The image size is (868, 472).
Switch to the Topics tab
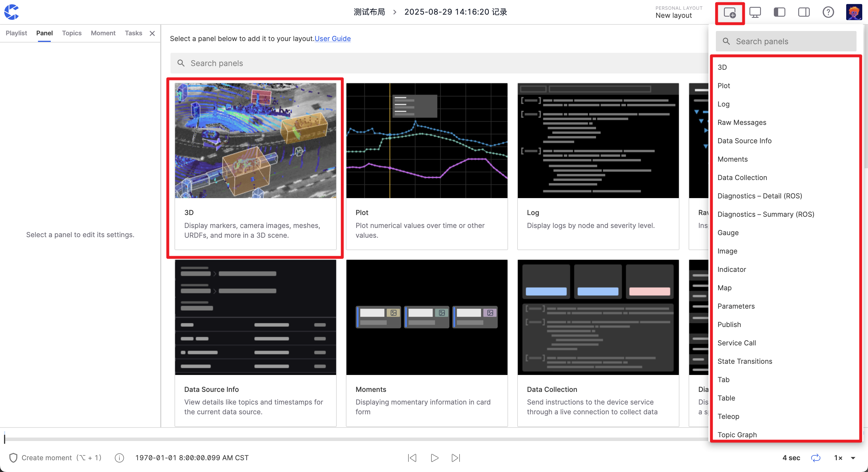(x=71, y=33)
